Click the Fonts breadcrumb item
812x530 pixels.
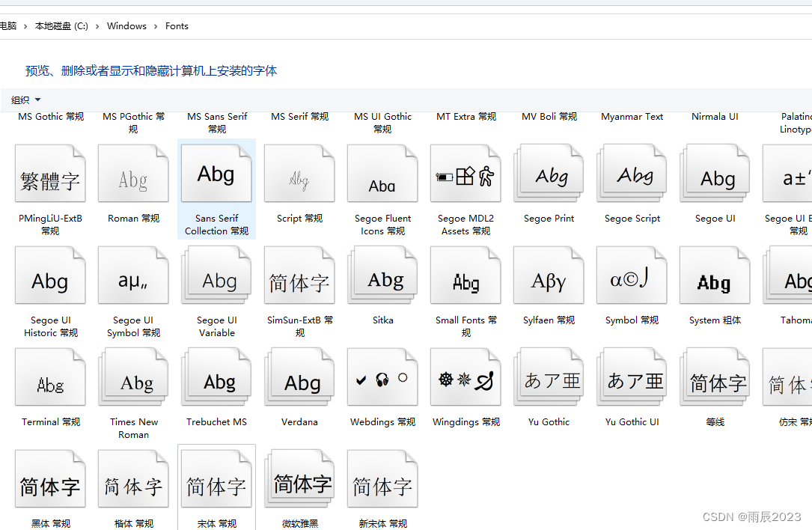(177, 25)
